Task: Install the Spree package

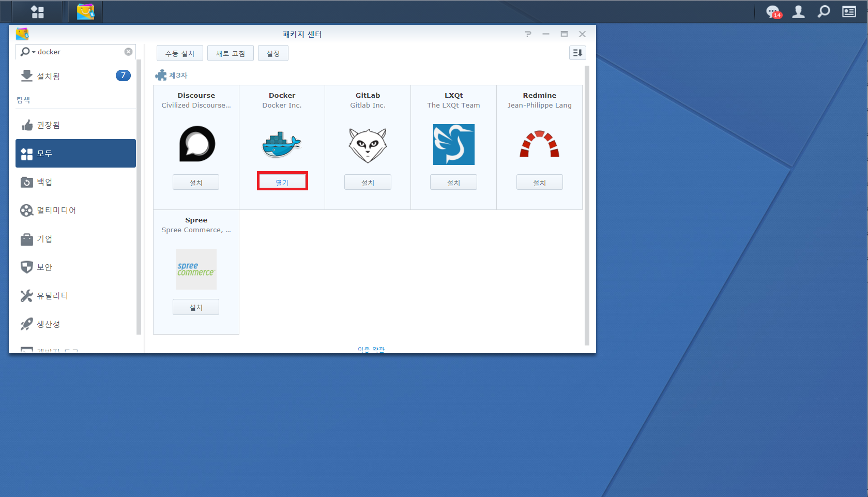Action: tap(196, 307)
